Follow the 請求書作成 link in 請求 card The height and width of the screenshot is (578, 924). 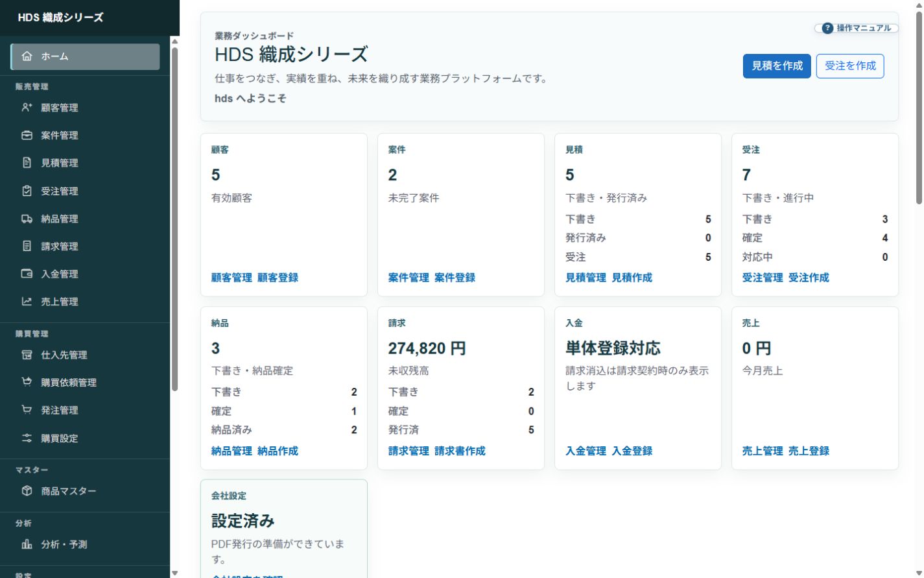coord(460,451)
